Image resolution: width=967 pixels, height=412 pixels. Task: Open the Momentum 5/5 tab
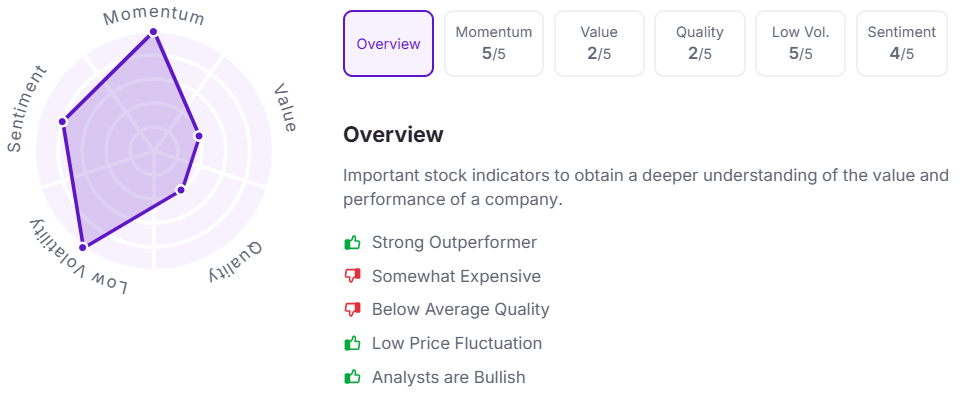click(494, 44)
